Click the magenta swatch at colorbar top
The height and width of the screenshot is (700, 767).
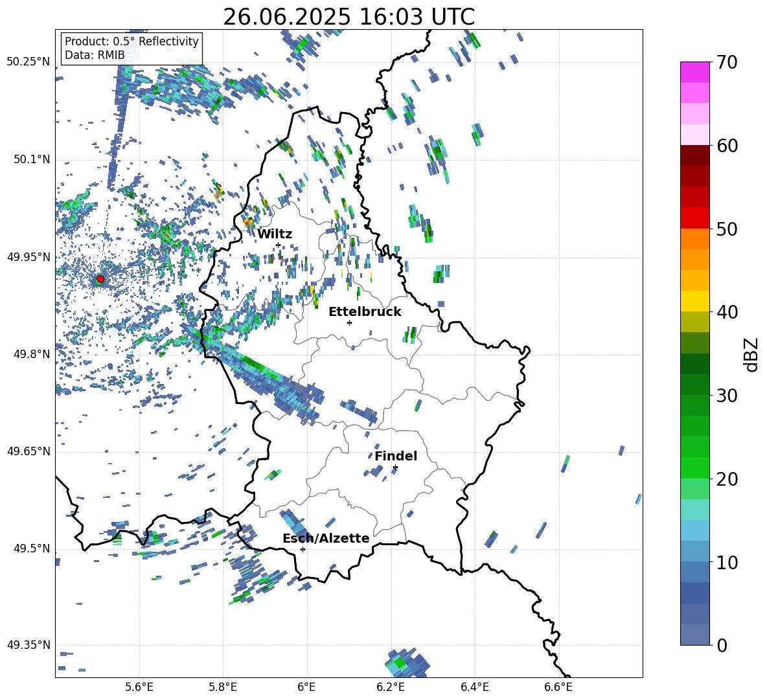694,72
